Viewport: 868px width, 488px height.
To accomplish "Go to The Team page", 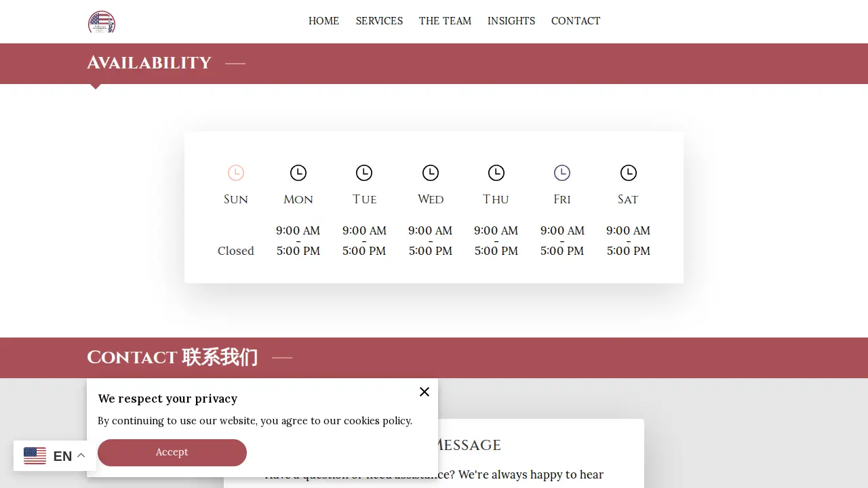I will [x=445, y=21].
